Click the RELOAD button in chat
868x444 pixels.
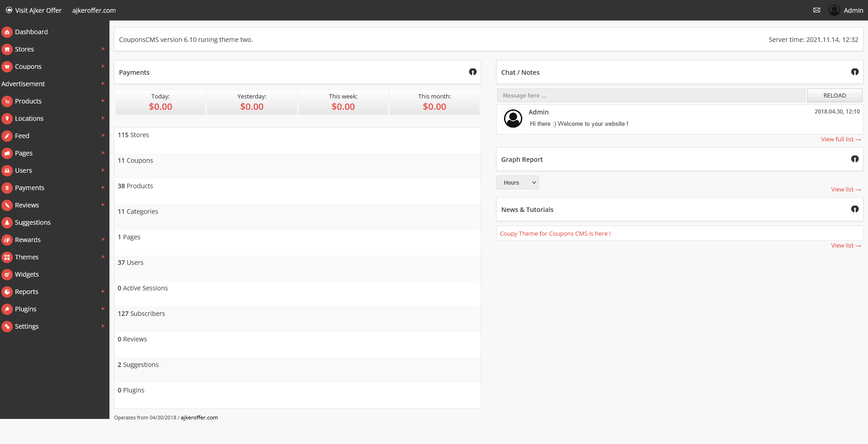pos(835,95)
